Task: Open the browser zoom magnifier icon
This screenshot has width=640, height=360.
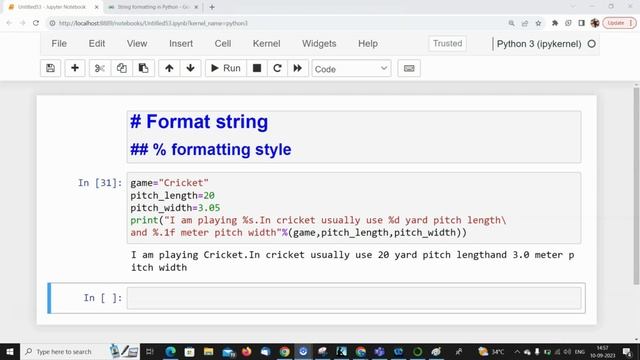Action: (511, 23)
